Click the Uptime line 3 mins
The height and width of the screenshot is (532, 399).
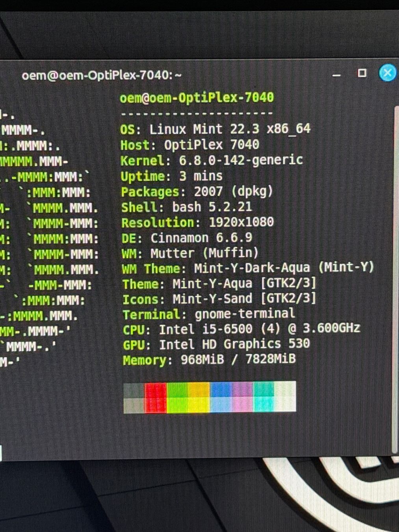172,176
